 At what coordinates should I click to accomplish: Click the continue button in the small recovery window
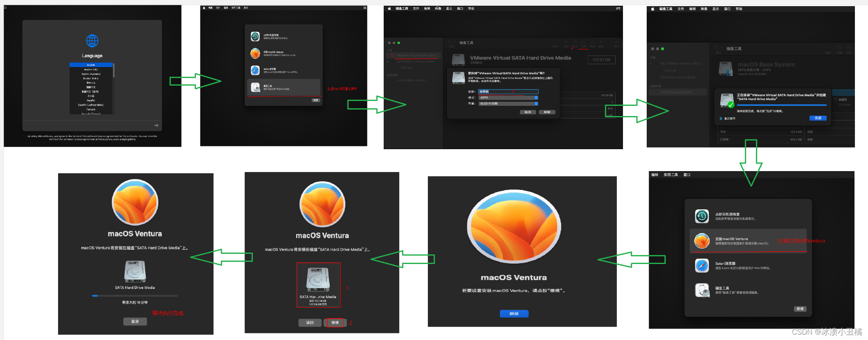tap(316, 100)
